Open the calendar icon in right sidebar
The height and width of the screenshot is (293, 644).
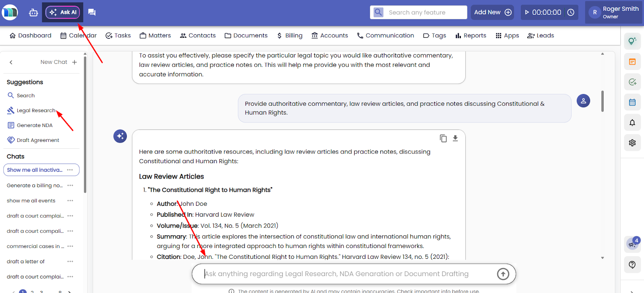(632, 102)
